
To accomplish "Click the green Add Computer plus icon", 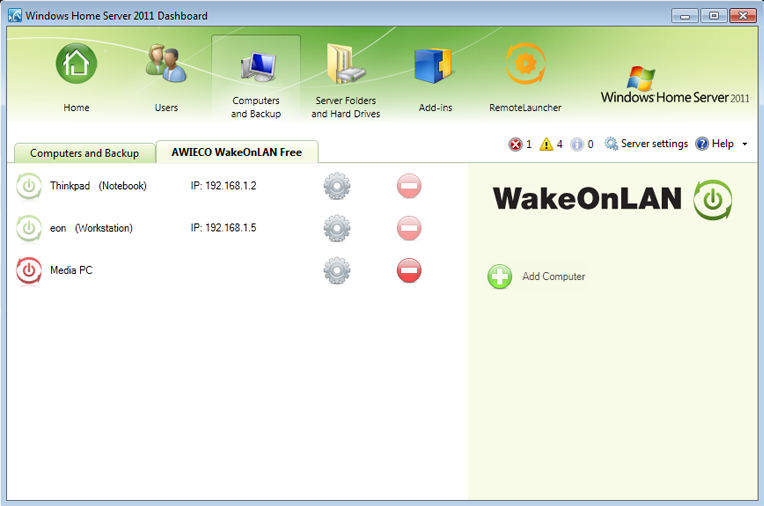I will [x=499, y=277].
